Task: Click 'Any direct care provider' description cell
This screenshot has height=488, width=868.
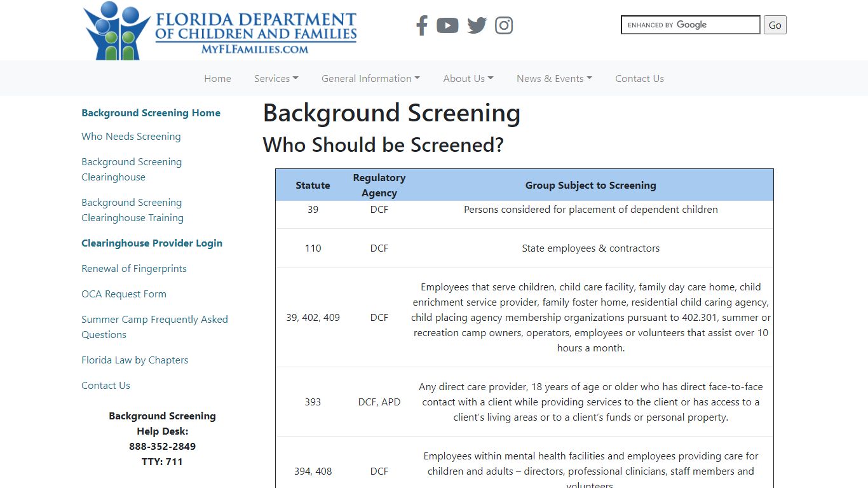Action: (x=591, y=402)
